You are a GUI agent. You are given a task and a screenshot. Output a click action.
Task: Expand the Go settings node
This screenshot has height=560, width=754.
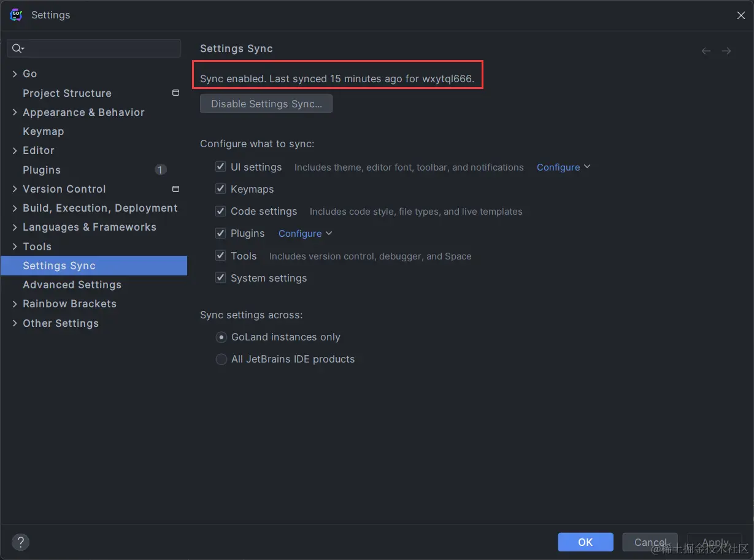[15, 74]
